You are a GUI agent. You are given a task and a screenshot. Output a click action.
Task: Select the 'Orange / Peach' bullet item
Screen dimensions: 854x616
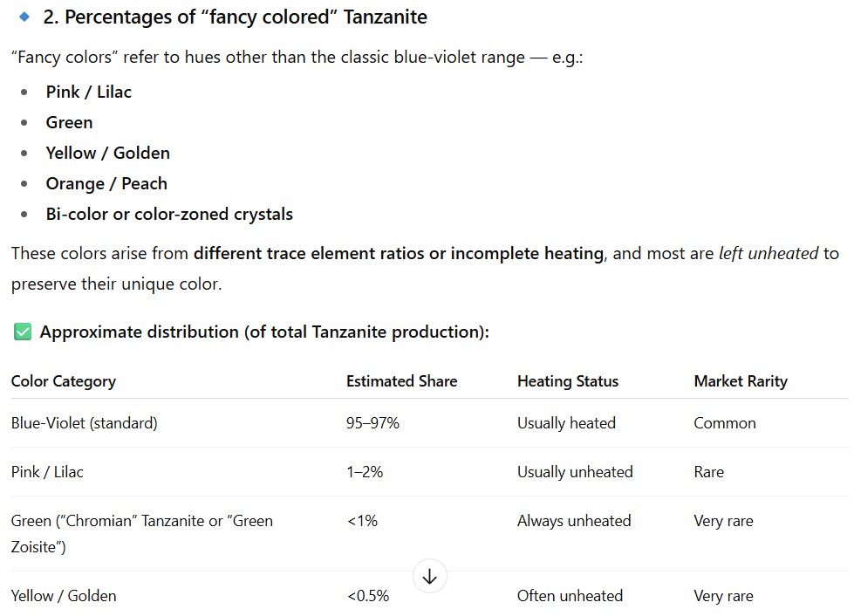coord(106,183)
